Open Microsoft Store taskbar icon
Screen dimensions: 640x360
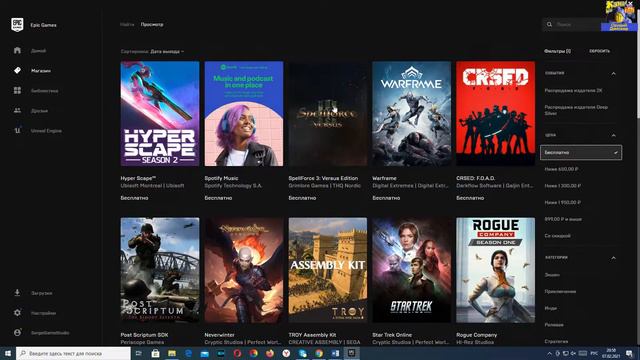155,353
